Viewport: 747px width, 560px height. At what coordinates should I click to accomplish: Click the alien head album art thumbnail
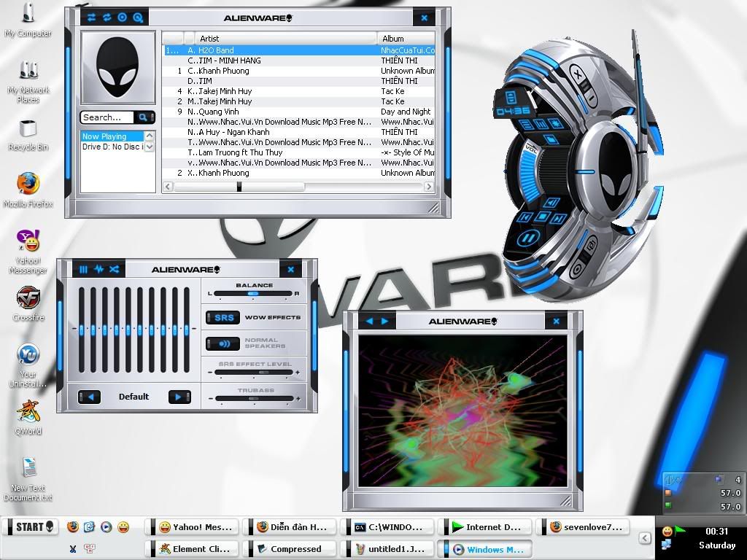coord(117,68)
